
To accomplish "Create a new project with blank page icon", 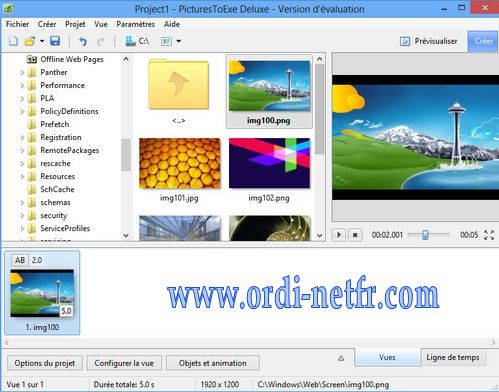I will [13, 41].
